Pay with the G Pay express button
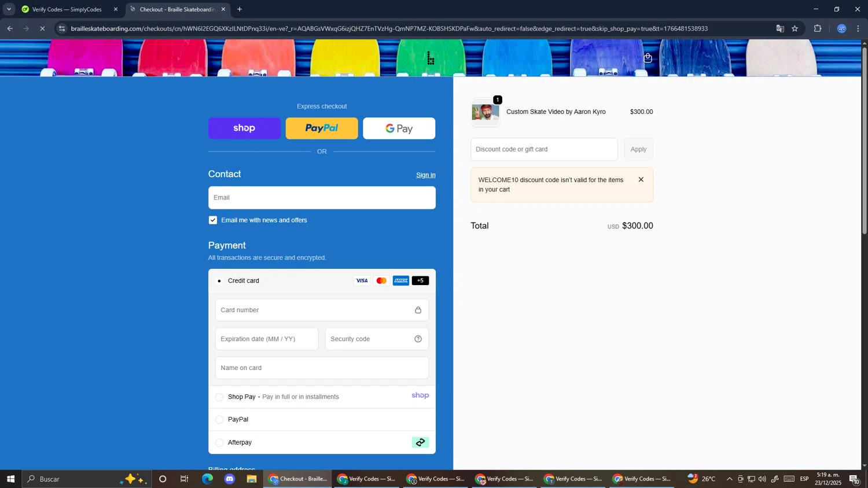 point(399,128)
